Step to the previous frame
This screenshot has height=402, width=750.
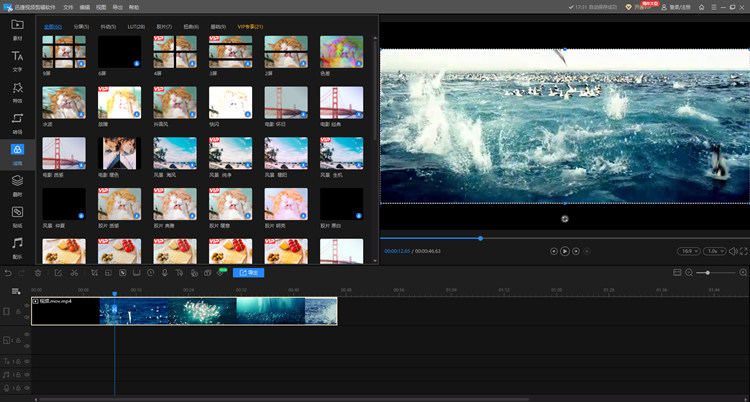553,251
